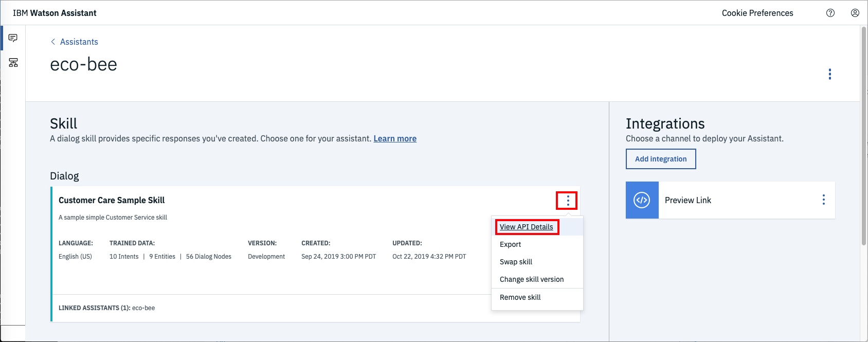Click English (US) language value
The image size is (868, 342).
pyautogui.click(x=75, y=257)
